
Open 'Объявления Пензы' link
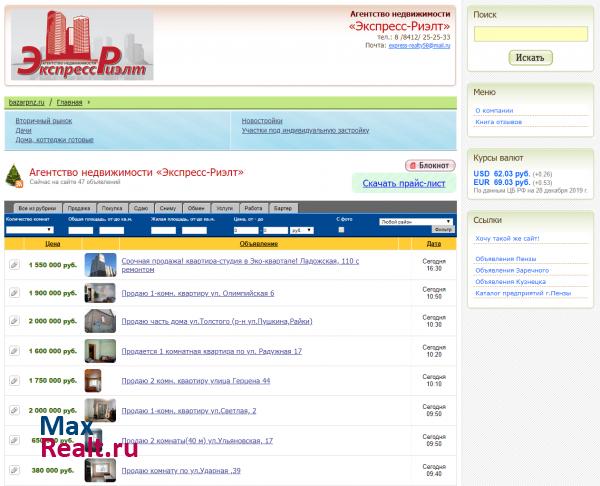click(505, 259)
